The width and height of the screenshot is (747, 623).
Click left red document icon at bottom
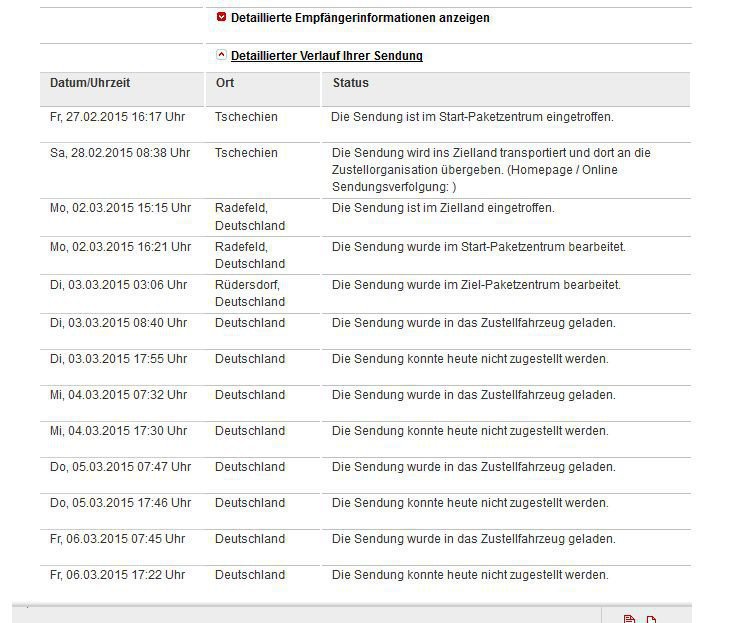tap(629, 620)
